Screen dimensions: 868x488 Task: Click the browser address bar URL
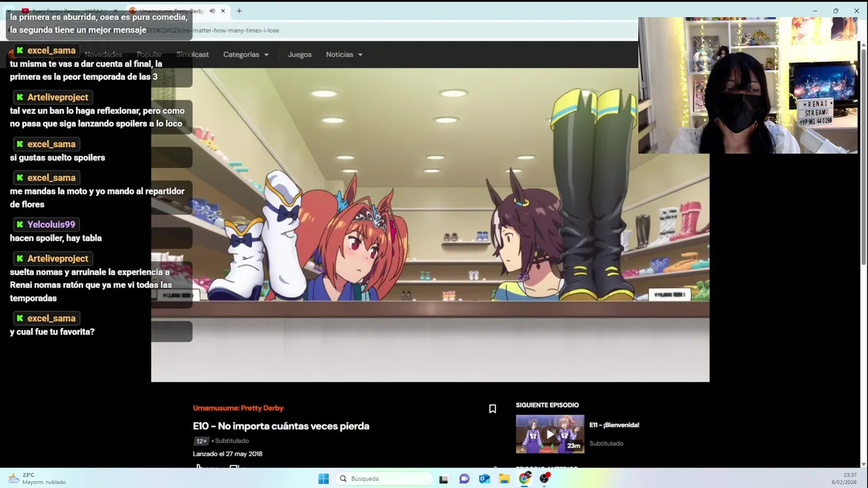pyautogui.click(x=214, y=30)
